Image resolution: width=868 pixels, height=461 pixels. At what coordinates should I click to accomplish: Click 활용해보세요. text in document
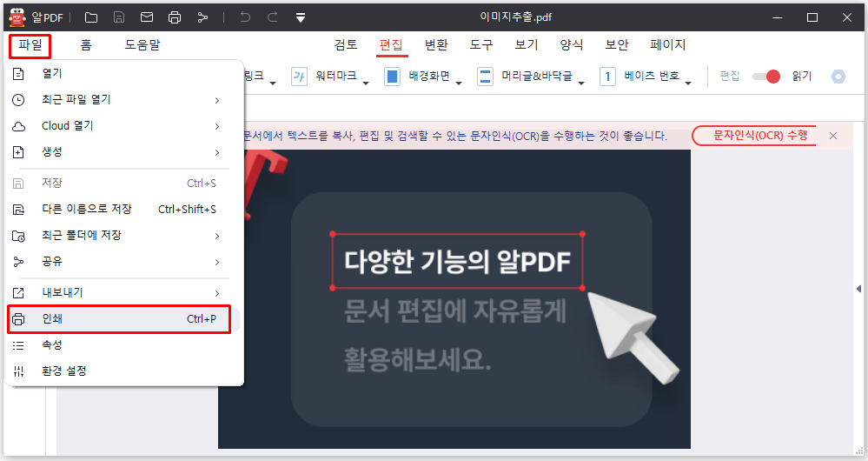pos(417,360)
